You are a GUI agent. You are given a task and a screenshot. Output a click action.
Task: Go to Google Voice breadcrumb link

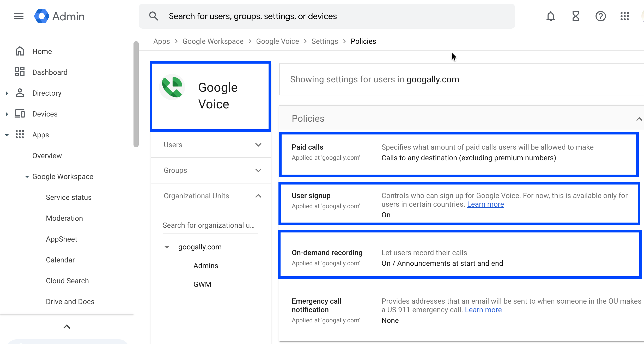click(277, 41)
